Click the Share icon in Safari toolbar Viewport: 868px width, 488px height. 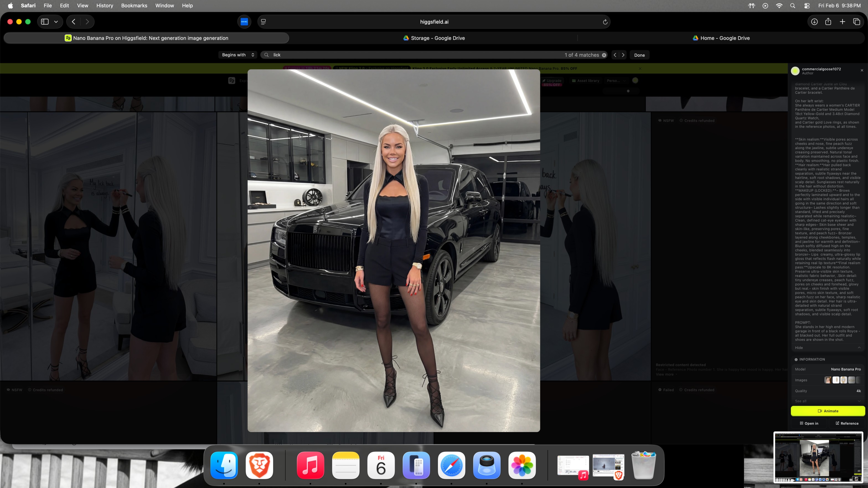(828, 22)
